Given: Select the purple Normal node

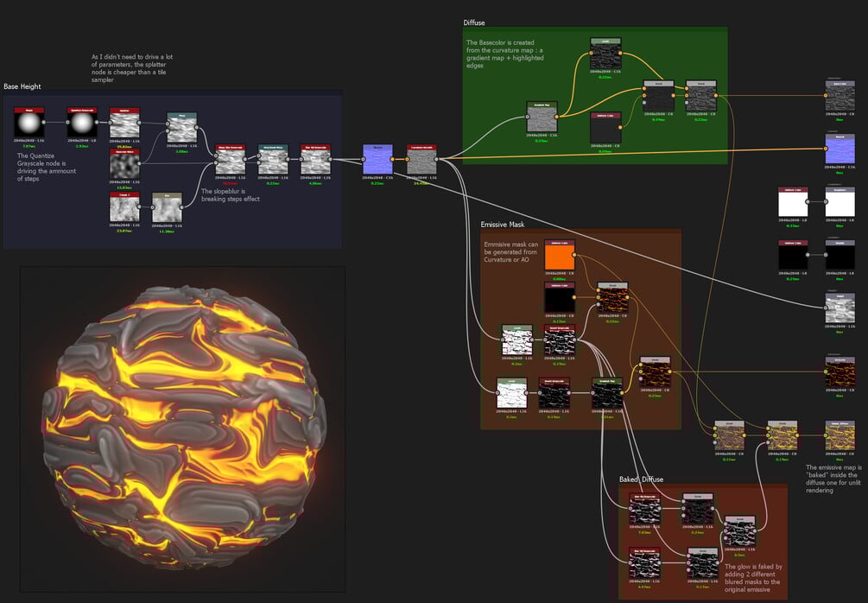Looking at the screenshot, I should [x=377, y=160].
